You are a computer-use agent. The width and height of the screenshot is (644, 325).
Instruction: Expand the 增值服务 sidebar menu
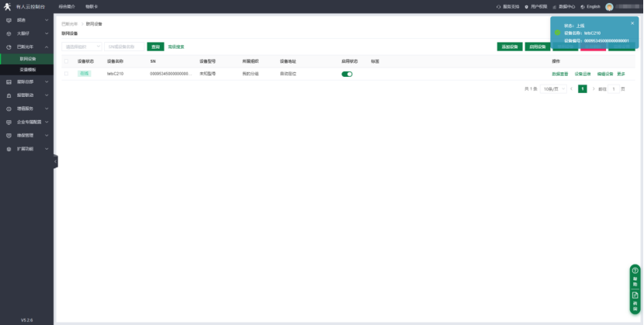(x=26, y=109)
